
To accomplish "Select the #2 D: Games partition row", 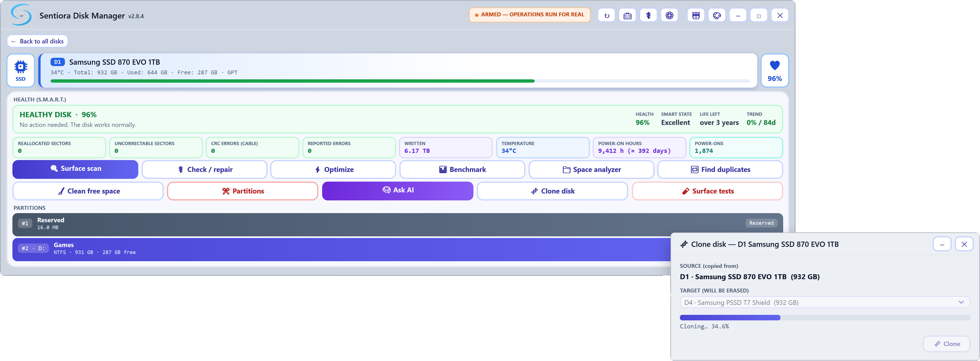I will (x=342, y=249).
